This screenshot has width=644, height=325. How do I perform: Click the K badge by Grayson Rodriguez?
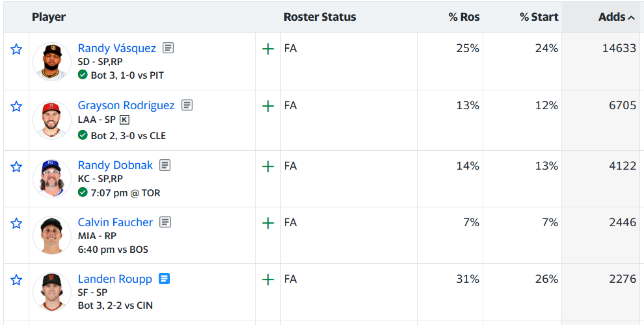point(124,120)
